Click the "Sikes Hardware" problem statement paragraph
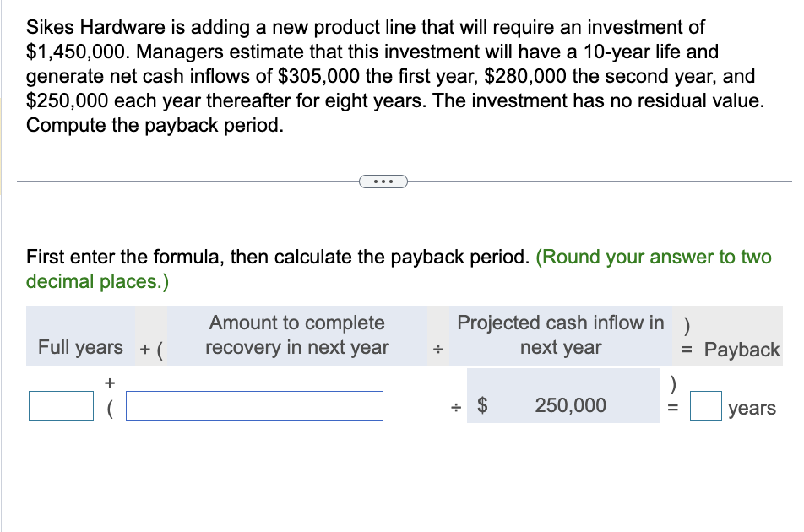The height and width of the screenshot is (532, 804). point(394,77)
